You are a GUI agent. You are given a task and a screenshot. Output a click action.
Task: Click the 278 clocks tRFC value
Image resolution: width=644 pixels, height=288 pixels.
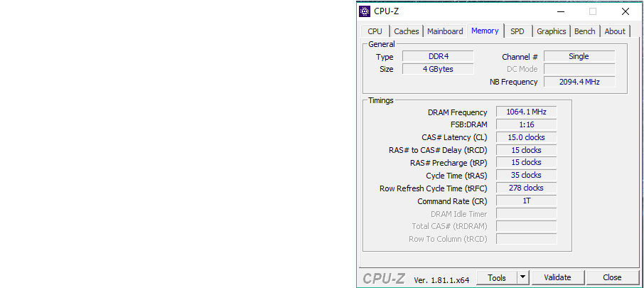point(526,188)
